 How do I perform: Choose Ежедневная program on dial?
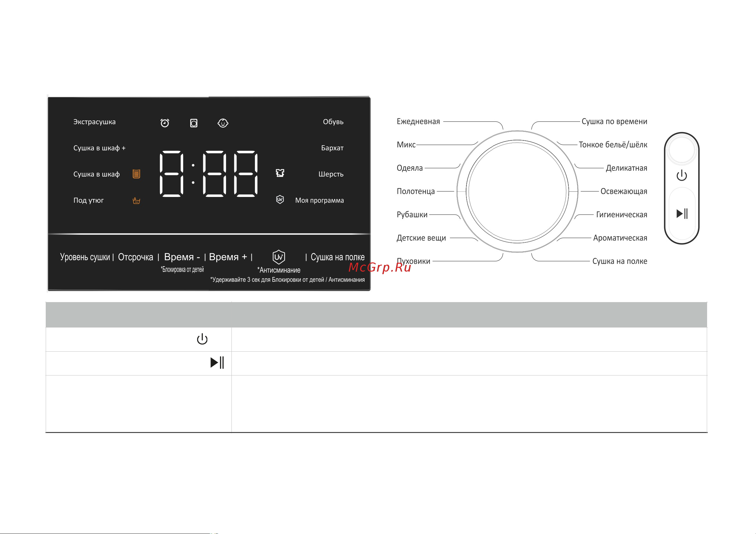418,122
